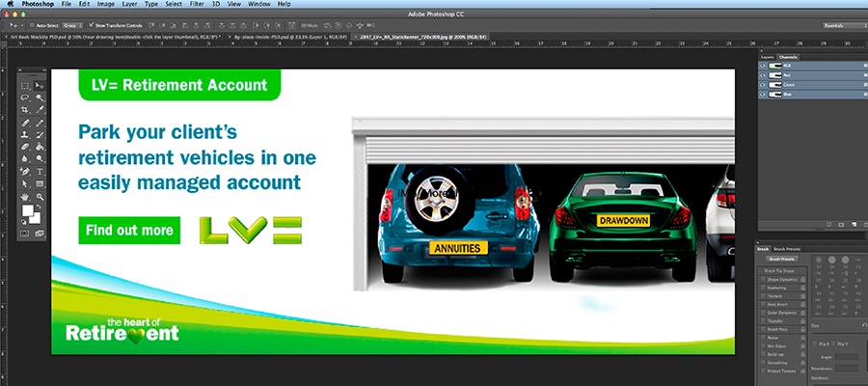Select the Lasso tool

(25, 97)
